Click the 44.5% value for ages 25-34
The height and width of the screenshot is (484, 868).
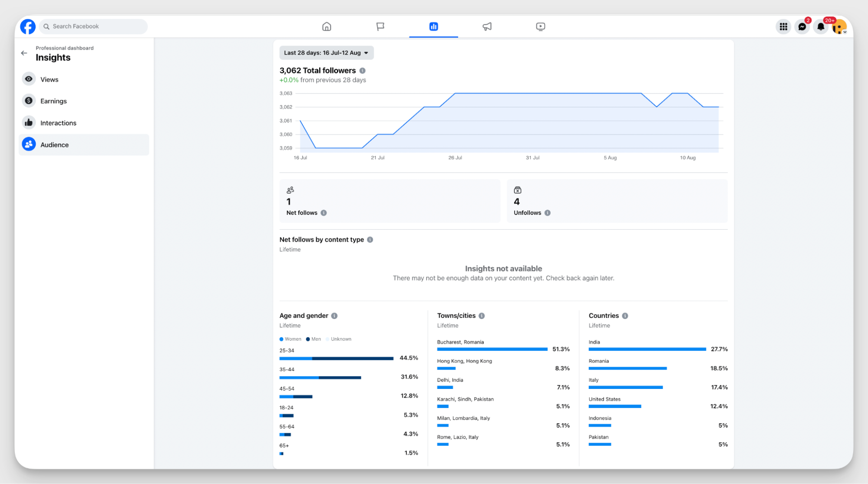[409, 358]
